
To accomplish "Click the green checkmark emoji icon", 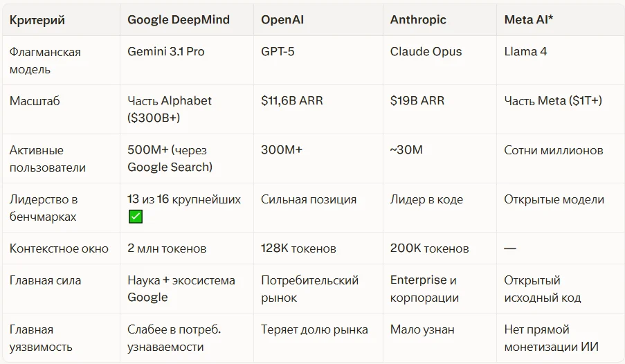I will pyautogui.click(x=136, y=217).
